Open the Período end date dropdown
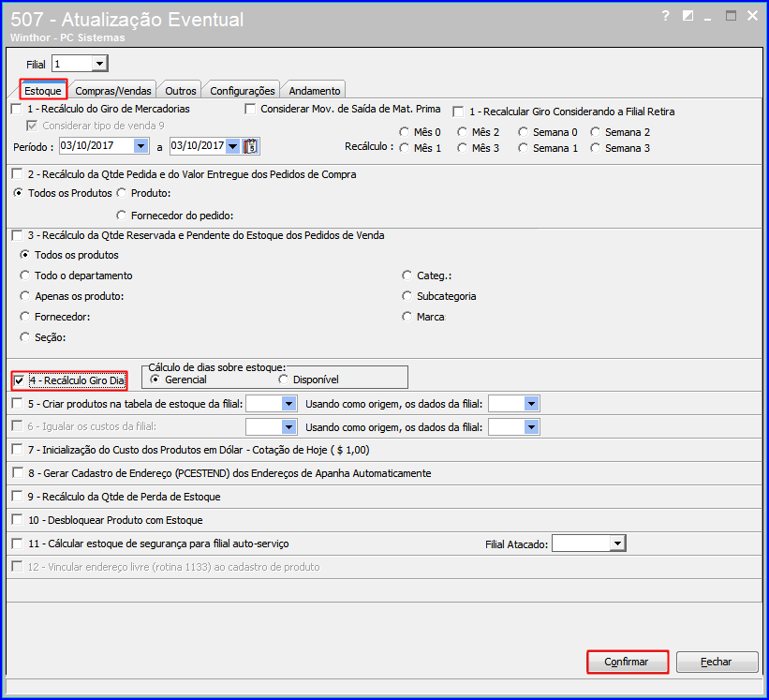This screenshot has height=700, width=769. pyautogui.click(x=233, y=146)
